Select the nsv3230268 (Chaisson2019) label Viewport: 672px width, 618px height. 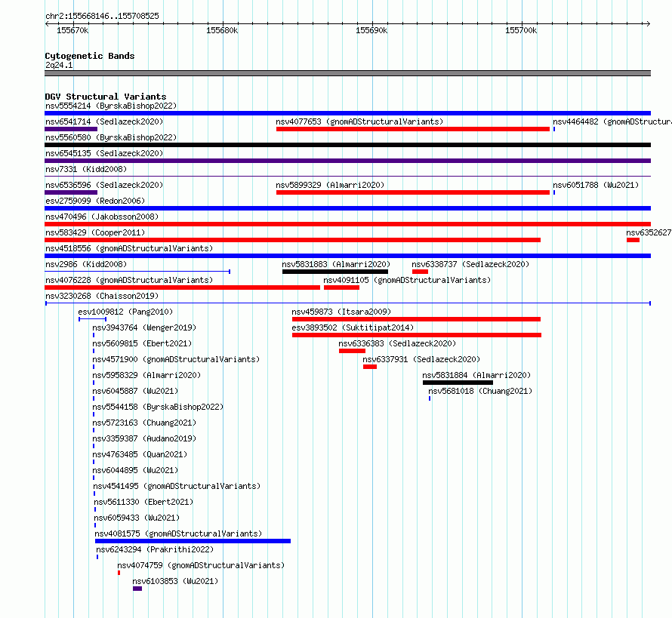[102, 296]
